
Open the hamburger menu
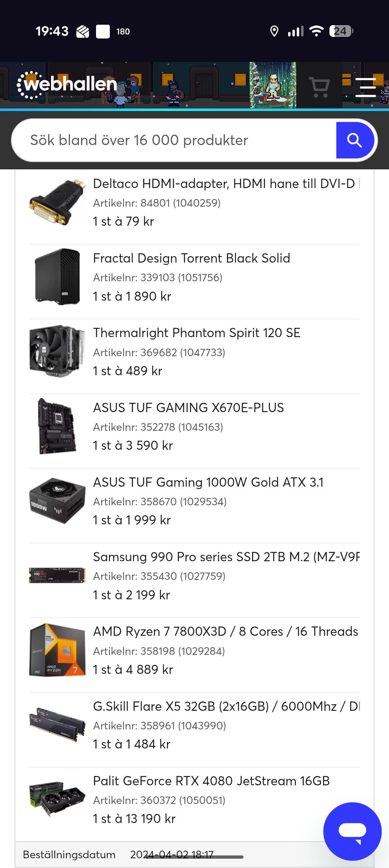(365, 87)
